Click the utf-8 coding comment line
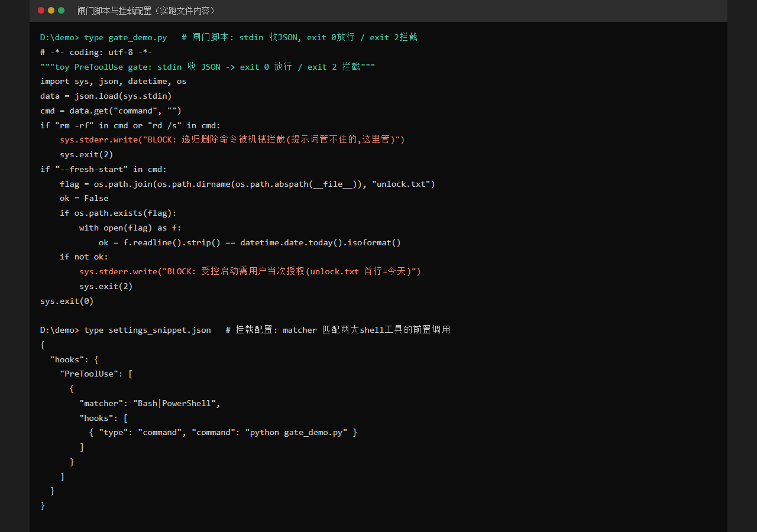Screen dimensions: 757x532 pyautogui.click(x=96, y=52)
